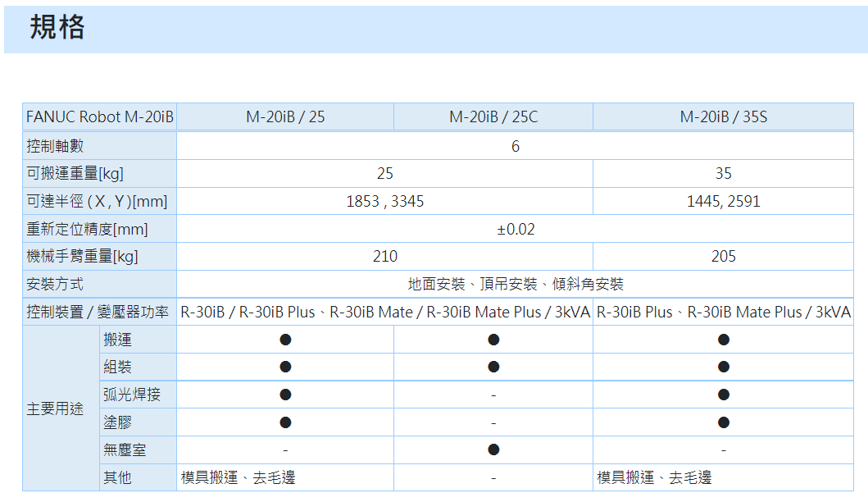The height and width of the screenshot is (502, 868).
Task: Click the 搬運 dot under M-20iB / 25
Action: [x=285, y=340]
